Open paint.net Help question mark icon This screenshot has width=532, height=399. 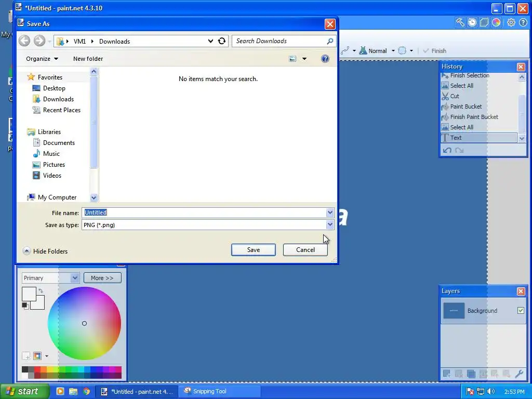[523, 22]
